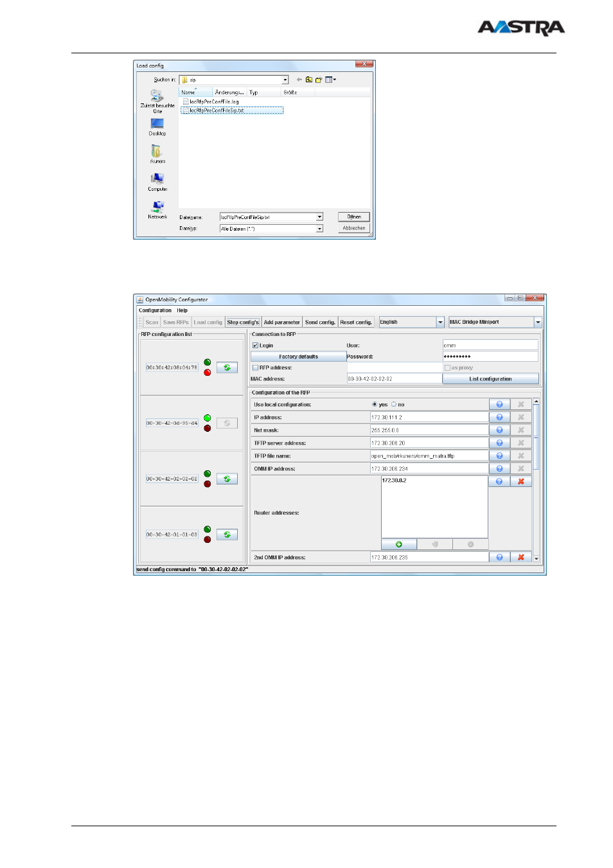Click the 2nd OMM IP address field
Viewport: 613px width, 868px height.
(x=429, y=557)
